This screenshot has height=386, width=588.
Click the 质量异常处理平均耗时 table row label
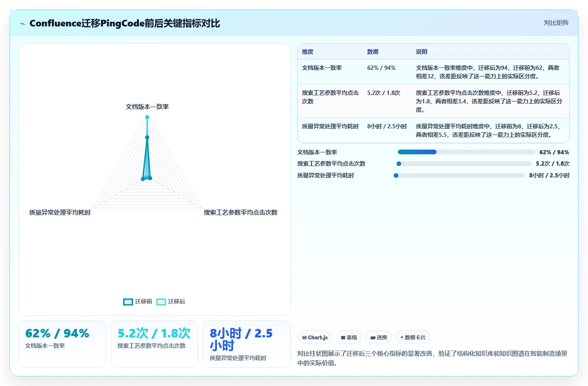330,126
